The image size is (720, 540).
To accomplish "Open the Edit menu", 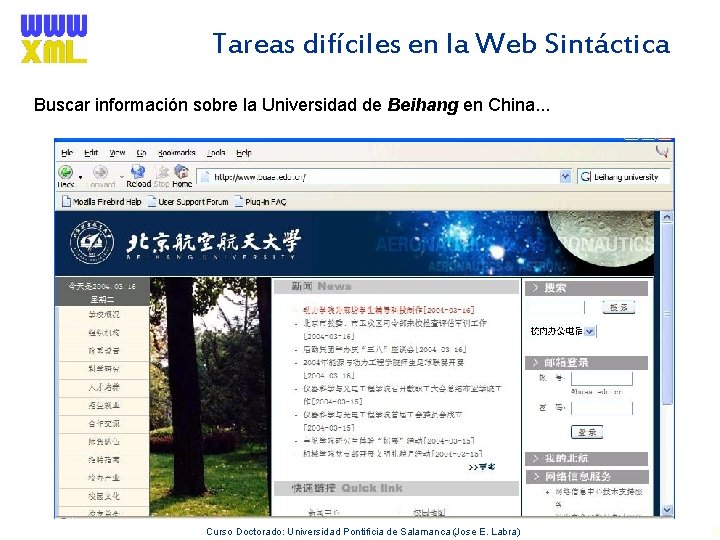I will (91, 152).
